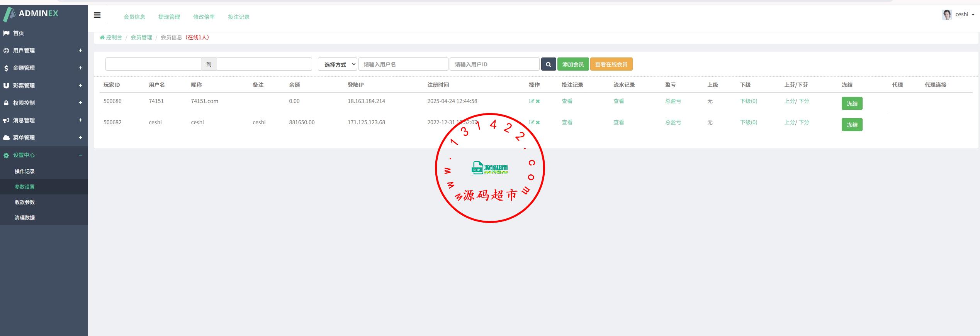
Task: Open 收款参数 in the sidebar
Action: (x=25, y=202)
